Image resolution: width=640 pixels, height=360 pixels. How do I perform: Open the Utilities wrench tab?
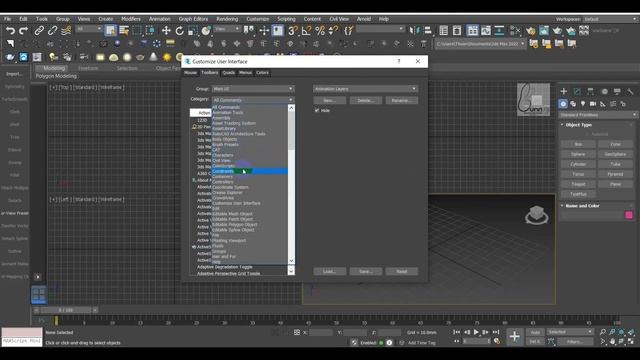pos(630,91)
